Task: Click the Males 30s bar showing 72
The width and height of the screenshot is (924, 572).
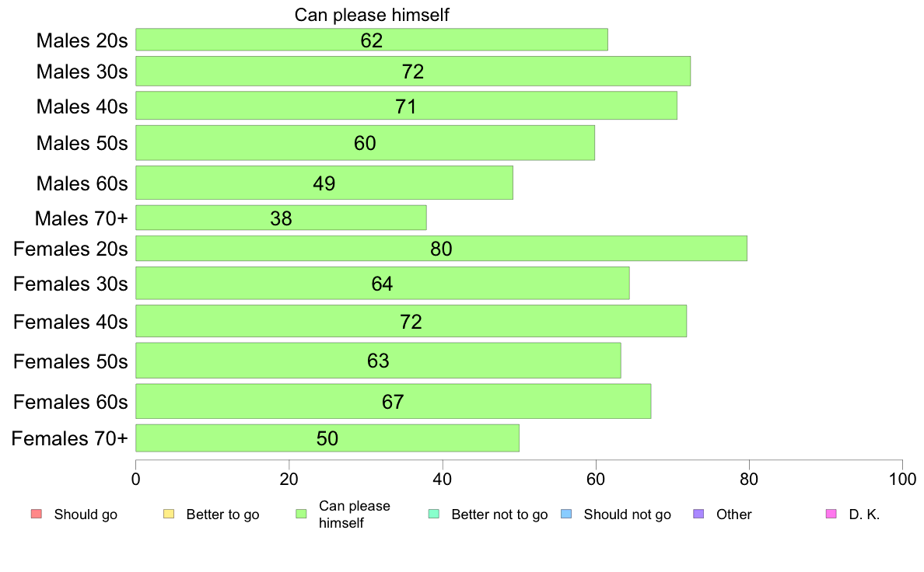Action: tap(413, 71)
